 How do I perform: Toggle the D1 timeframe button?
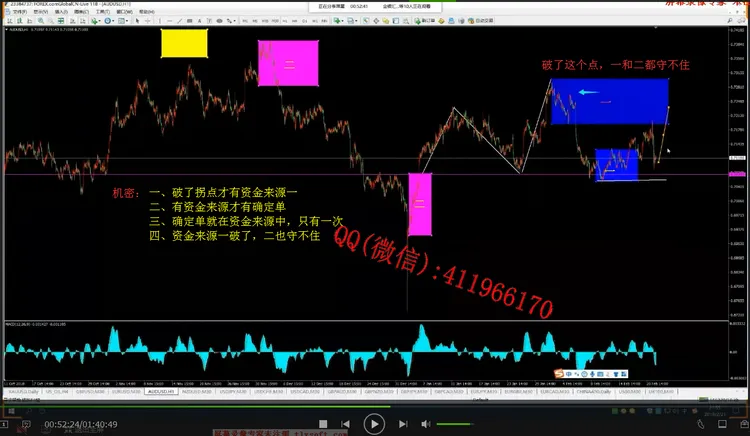pos(305,21)
